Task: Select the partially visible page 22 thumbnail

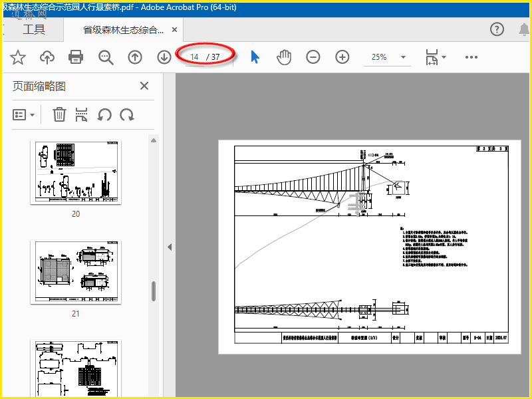Action: pyautogui.click(x=76, y=368)
